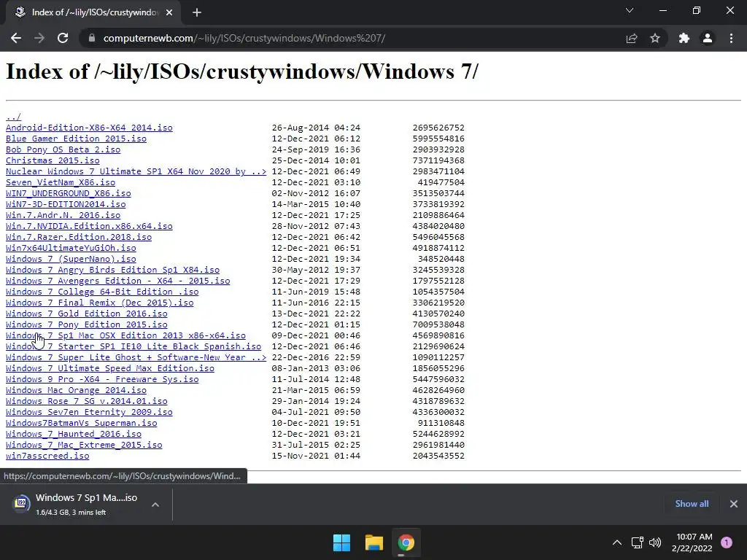Click Windows_7_Mac_Extreme_2015.iso
Viewport: 747px width, 560px height.
84,446
